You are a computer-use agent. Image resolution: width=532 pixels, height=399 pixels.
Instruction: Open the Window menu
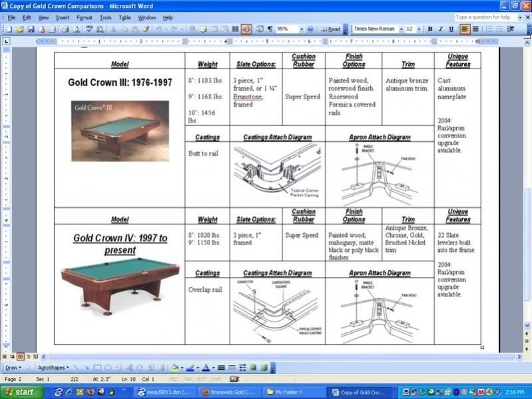[147, 17]
